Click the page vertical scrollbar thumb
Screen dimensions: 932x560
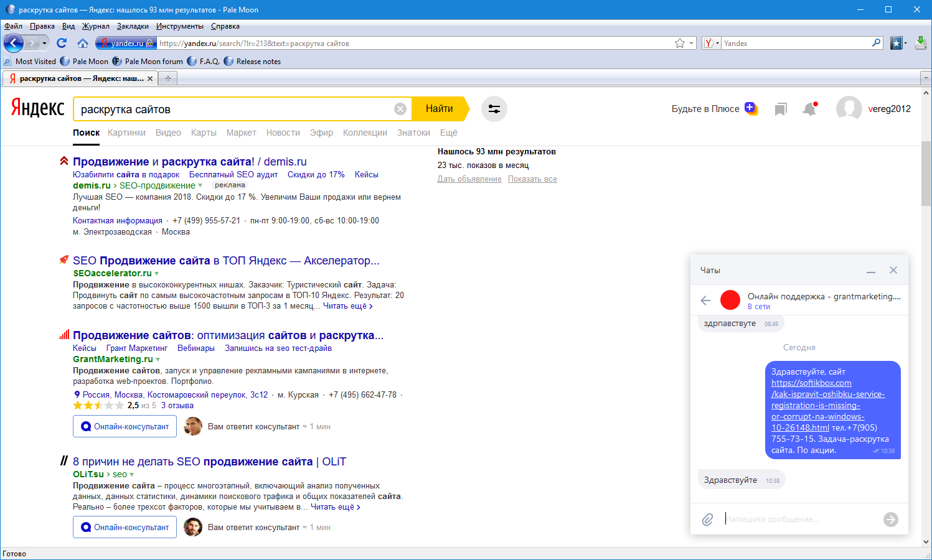tap(926, 174)
